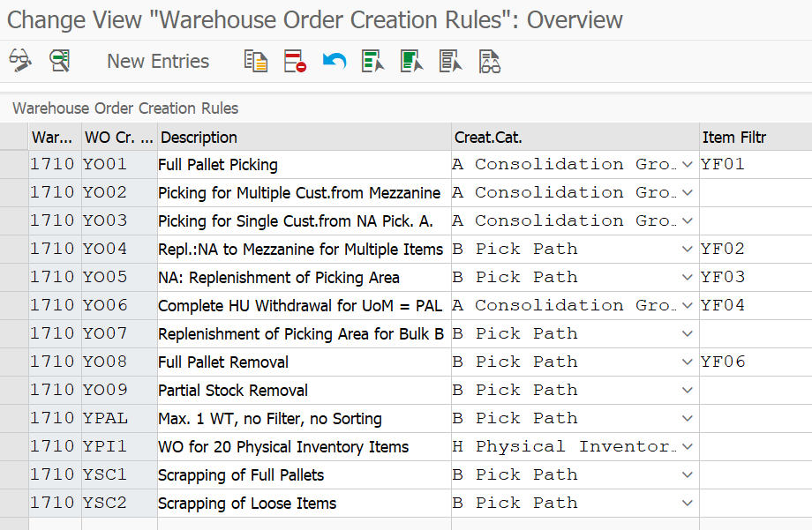Viewport: 812px width, 530px height.
Task: Open Creat.Cat. dropdown for YPI1 row
Action: coord(688,447)
